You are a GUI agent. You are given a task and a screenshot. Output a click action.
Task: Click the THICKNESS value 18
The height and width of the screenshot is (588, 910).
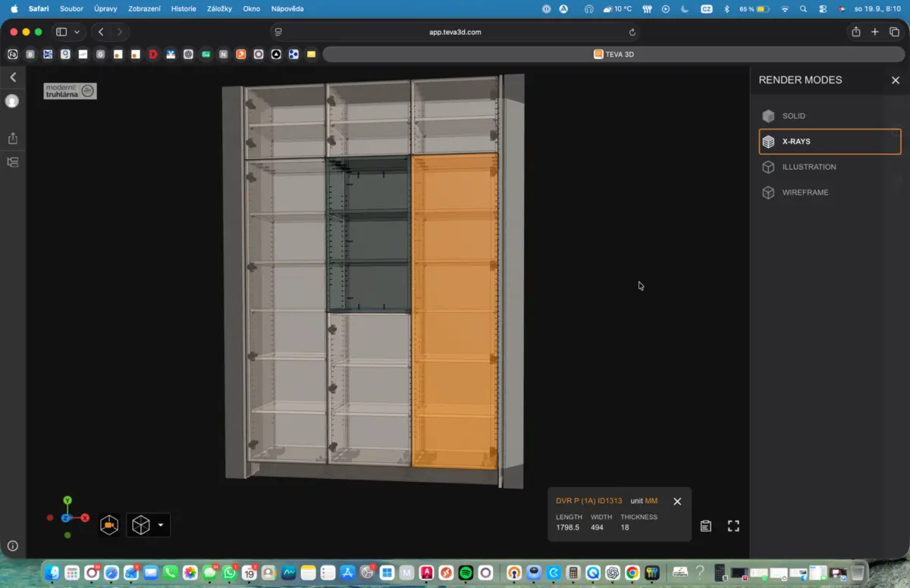click(625, 527)
